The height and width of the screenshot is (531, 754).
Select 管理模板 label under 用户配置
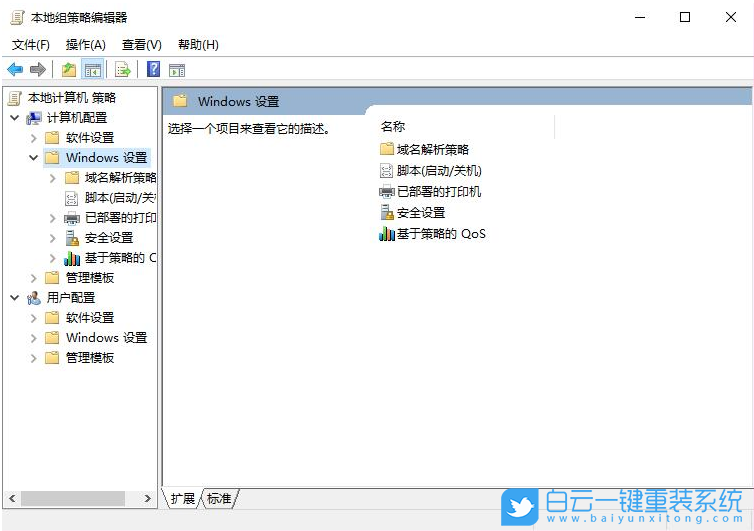(x=90, y=358)
